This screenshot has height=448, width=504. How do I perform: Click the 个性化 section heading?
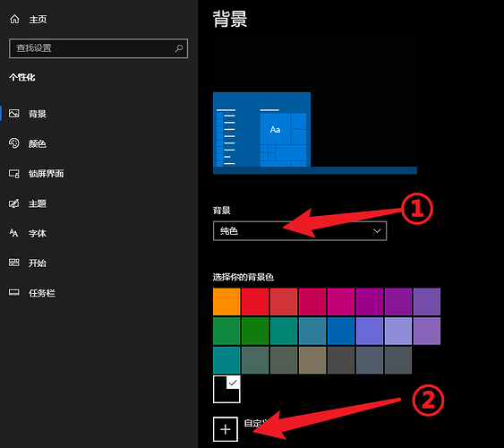[x=22, y=78]
